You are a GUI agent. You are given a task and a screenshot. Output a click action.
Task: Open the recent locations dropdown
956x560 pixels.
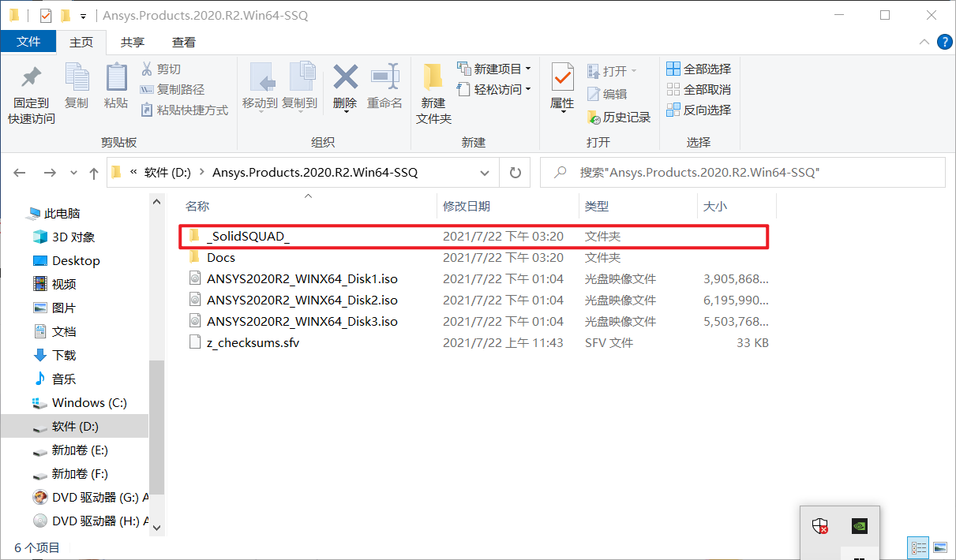pyautogui.click(x=74, y=173)
